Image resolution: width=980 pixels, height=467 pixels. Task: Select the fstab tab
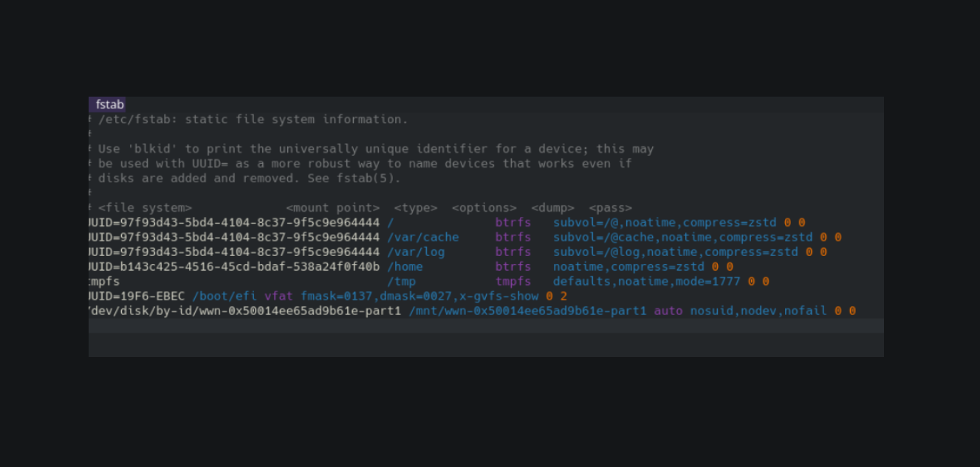(x=109, y=105)
